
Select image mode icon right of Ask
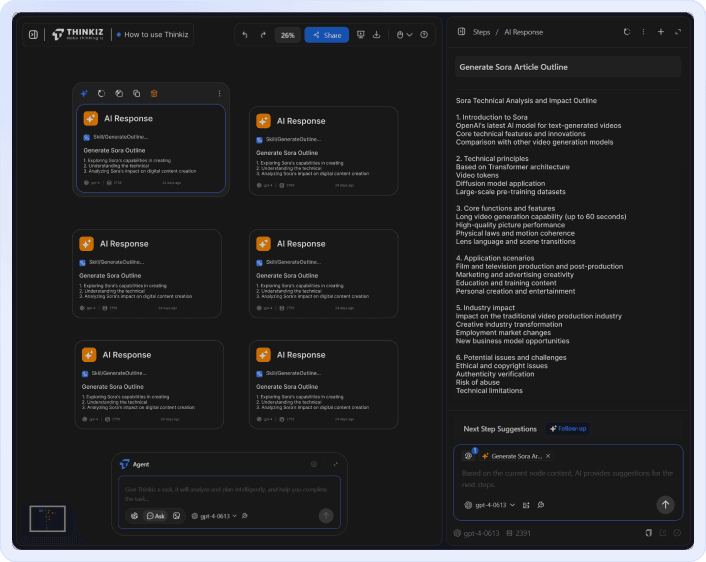click(x=176, y=516)
